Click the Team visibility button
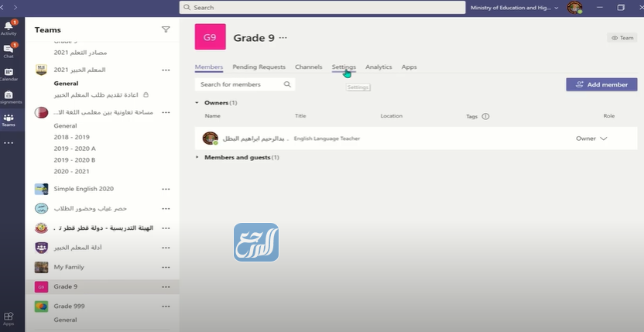The width and height of the screenshot is (644, 332). coord(622,37)
